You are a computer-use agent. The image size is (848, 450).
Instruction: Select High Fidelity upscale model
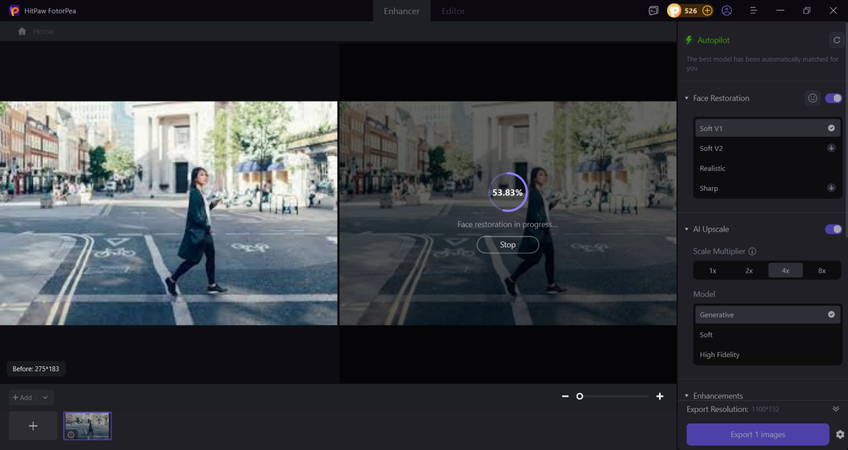tap(767, 354)
